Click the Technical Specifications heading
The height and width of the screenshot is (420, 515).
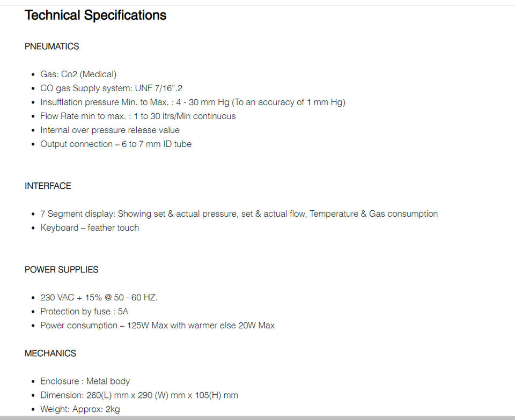click(x=95, y=16)
